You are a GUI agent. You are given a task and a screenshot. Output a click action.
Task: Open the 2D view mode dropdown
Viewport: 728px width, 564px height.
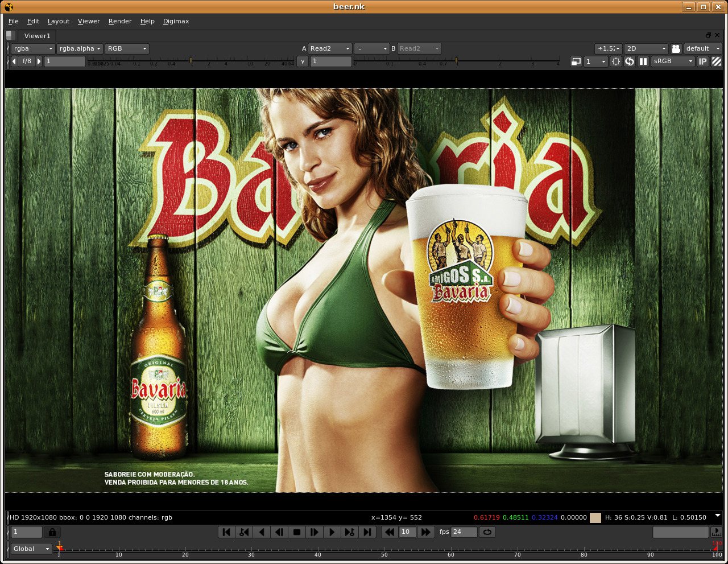[646, 48]
